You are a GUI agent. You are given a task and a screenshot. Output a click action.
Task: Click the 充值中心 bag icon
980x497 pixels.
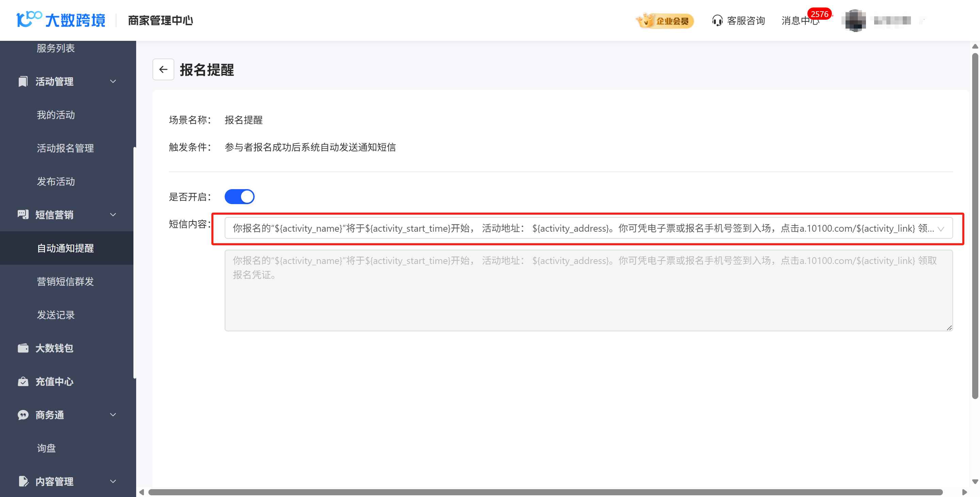(x=23, y=381)
